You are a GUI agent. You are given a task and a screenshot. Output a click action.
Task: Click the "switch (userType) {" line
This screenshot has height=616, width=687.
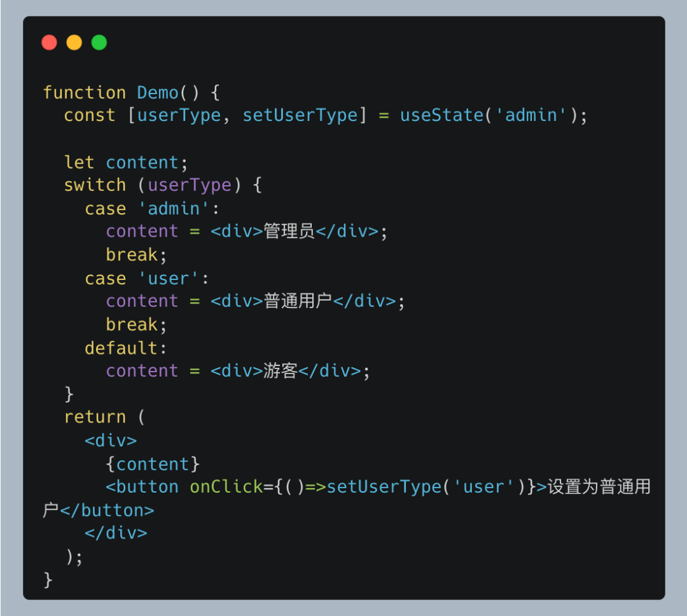pos(163,185)
